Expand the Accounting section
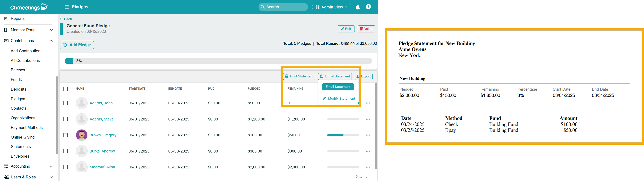644x181 pixels. (51, 166)
